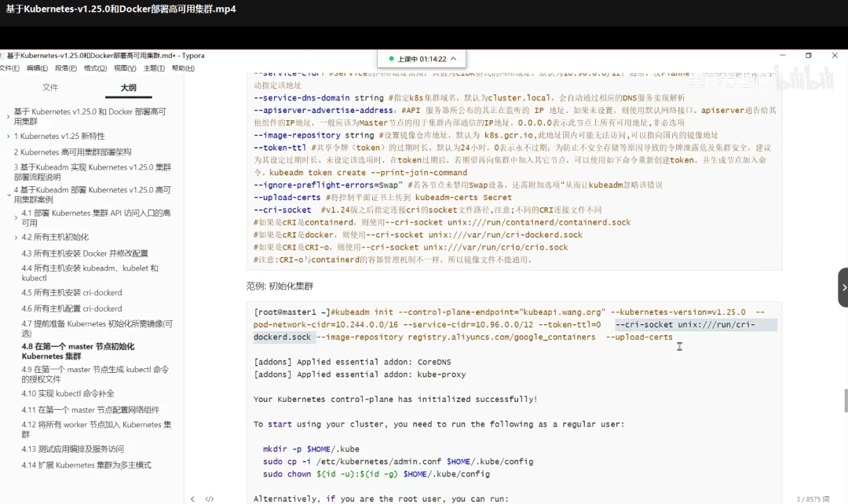Go to 3 基于Kubeadm 实现 部署流程说明
This screenshot has width=848, height=504.
coord(93,172)
